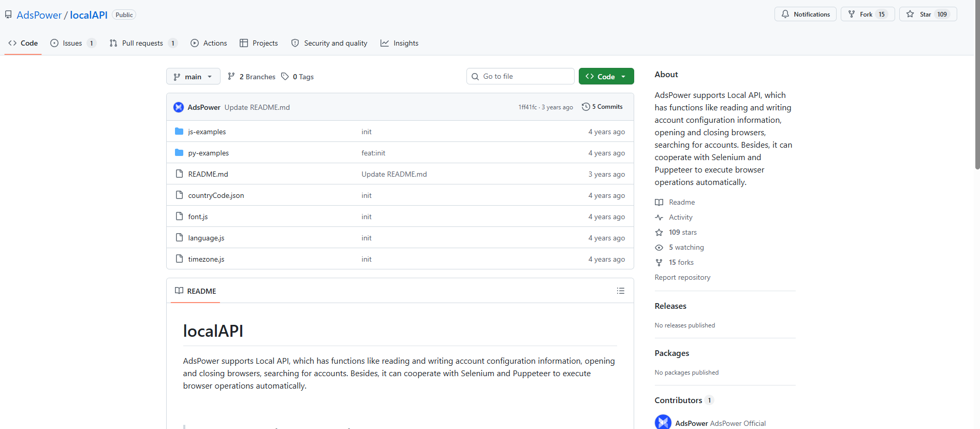The width and height of the screenshot is (980, 429).
Task: Click commit message 'Update README.md' in README.md row
Action: click(394, 174)
